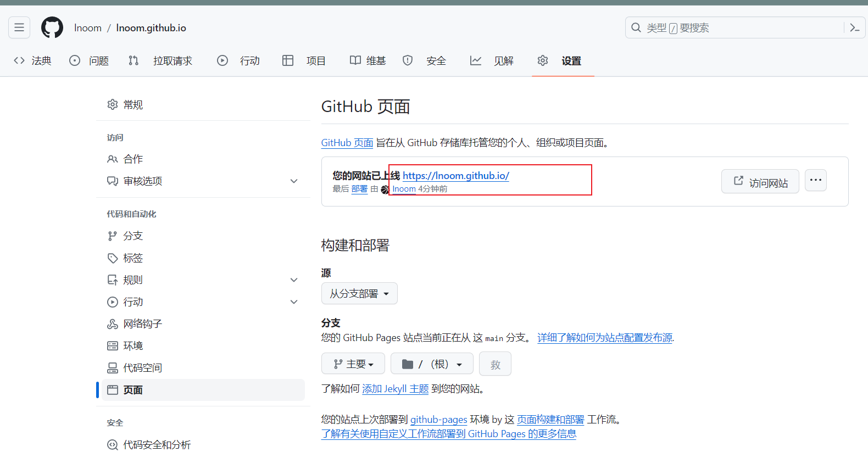Click the 标签 tag icon

(x=113, y=258)
